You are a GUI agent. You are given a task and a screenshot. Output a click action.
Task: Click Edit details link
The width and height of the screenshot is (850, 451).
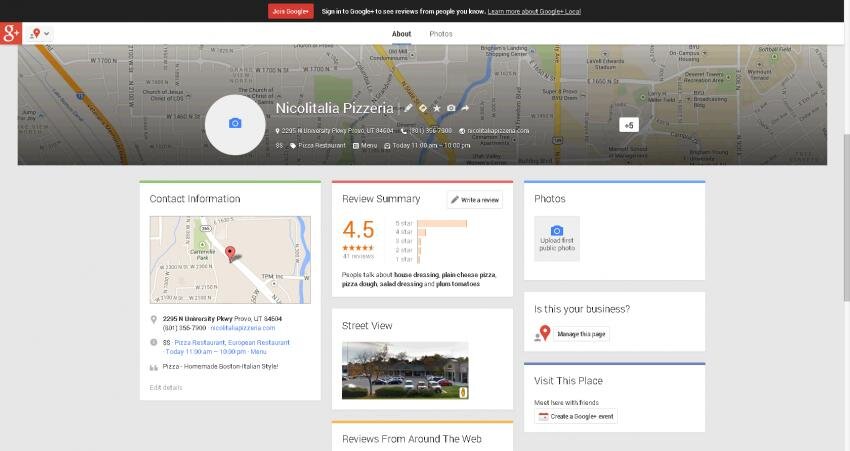(x=166, y=388)
